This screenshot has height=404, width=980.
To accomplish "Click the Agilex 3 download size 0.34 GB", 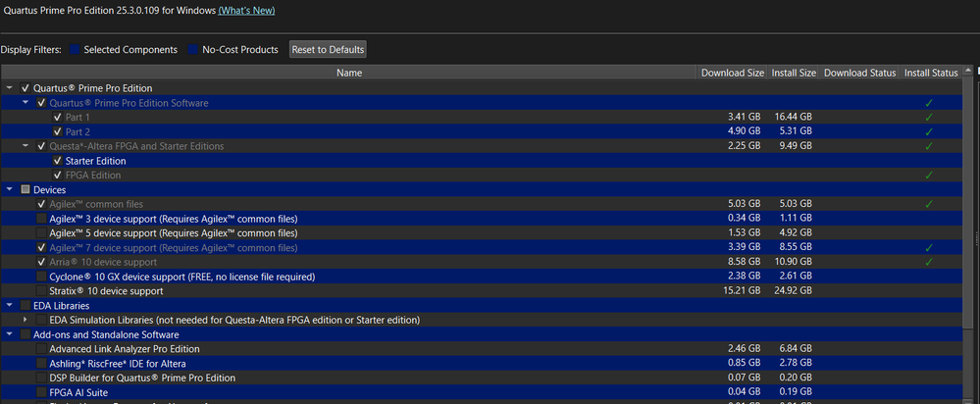I will click(x=745, y=219).
